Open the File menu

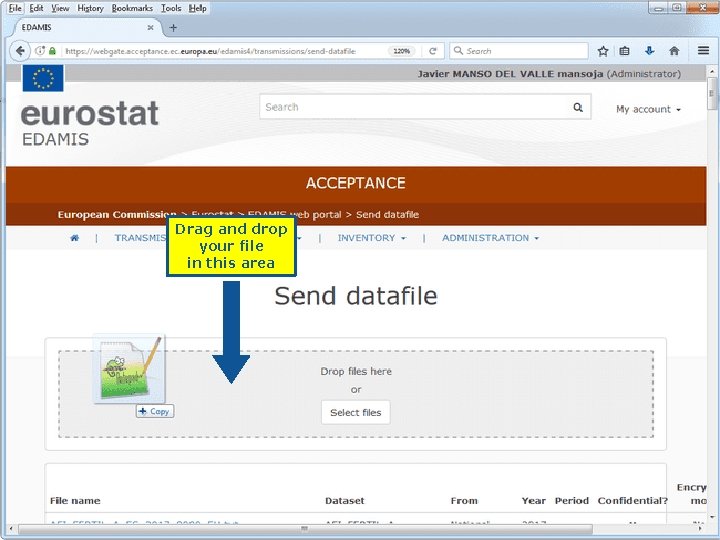15,8
